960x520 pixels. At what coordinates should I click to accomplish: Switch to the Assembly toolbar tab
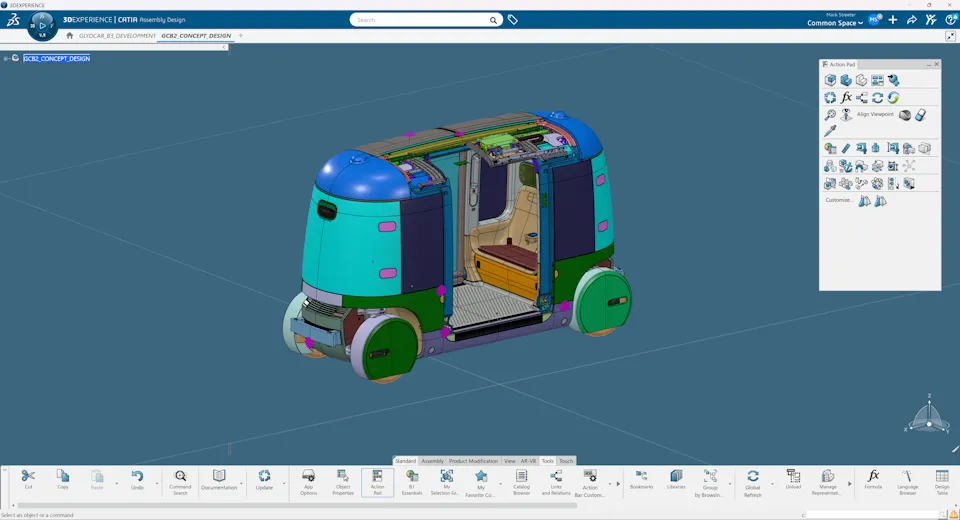pos(432,461)
